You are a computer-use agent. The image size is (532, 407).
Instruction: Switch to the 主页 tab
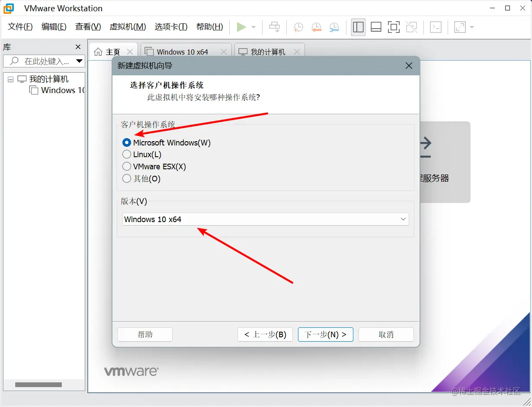click(x=113, y=52)
